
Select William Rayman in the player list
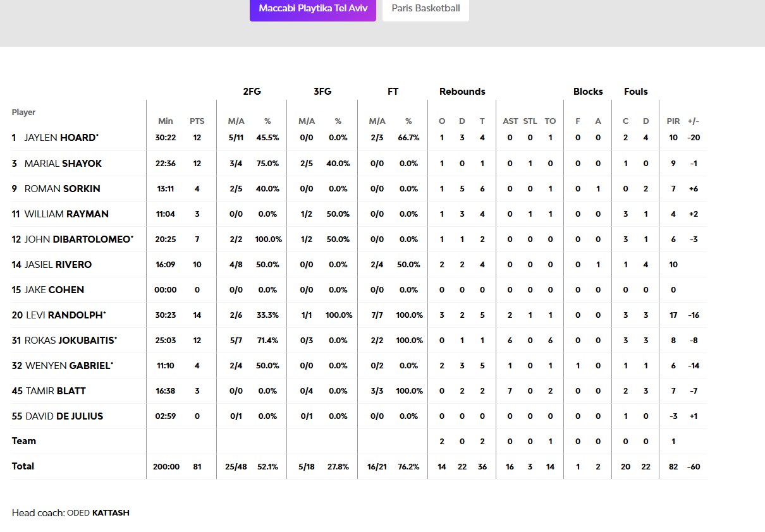point(66,214)
